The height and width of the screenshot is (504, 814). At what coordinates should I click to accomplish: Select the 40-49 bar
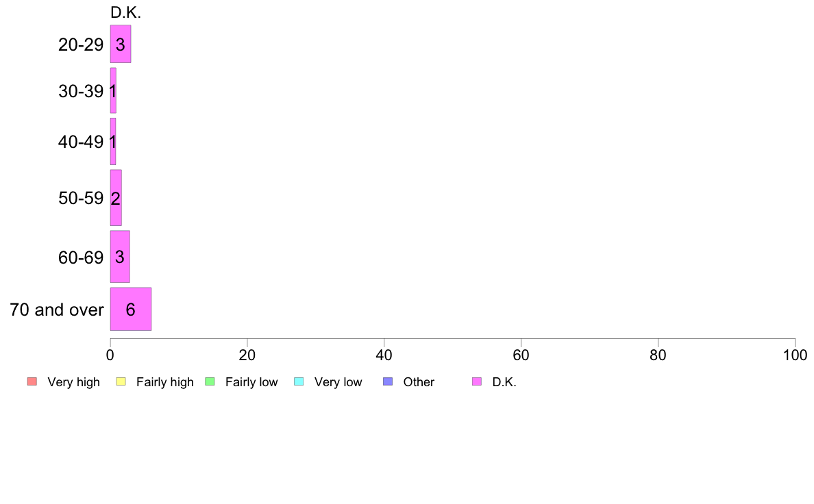point(113,141)
